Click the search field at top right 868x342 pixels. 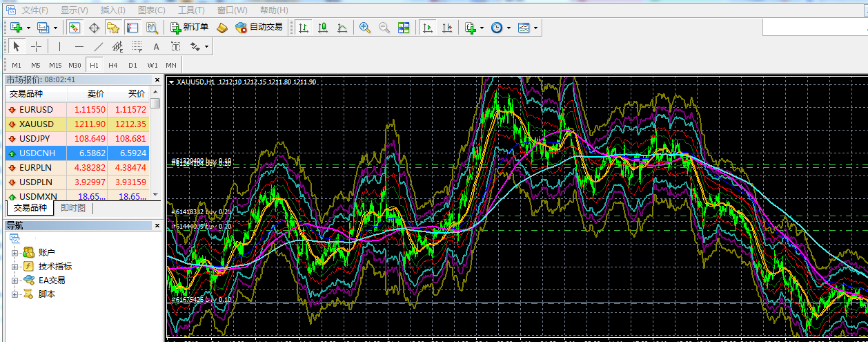click(815, 27)
